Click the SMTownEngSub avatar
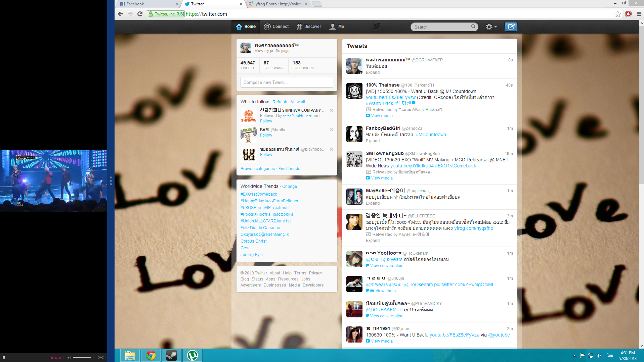 pyautogui.click(x=354, y=159)
